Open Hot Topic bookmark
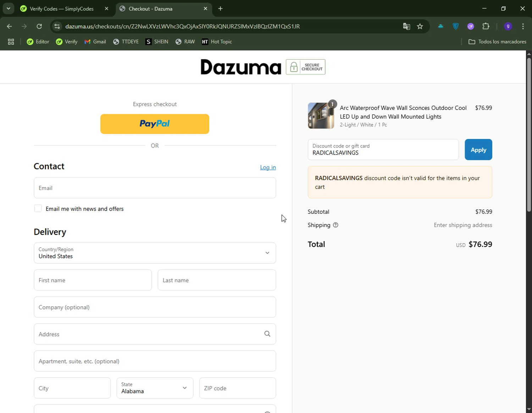Screen dimensions: 532x413 (x=217, y=42)
